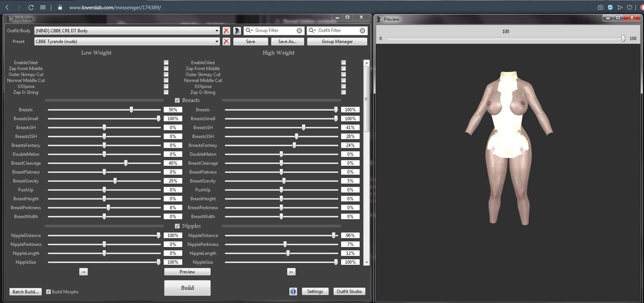
Task: Click the High Weight BreastsSH slider handle
Action: (304, 128)
